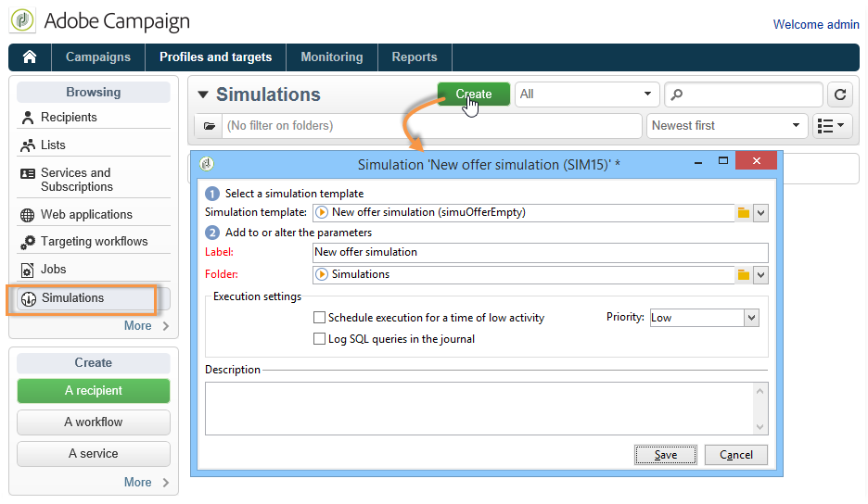Click the Simulation template link icon
Image resolution: width=868 pixels, height=504 pixels.
point(322,212)
